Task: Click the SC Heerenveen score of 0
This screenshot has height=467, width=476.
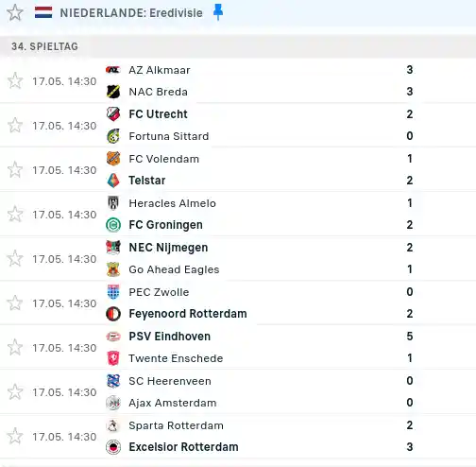Action: (410, 381)
